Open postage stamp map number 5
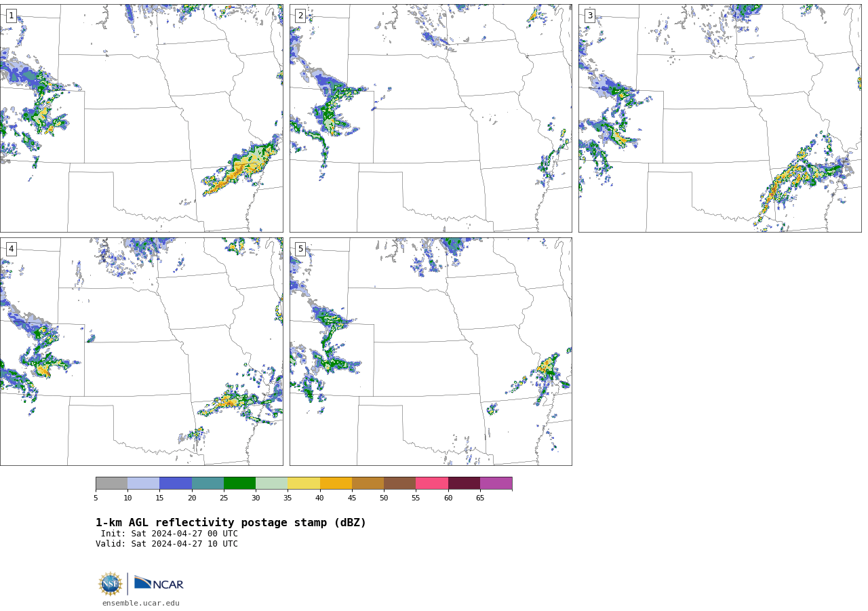 (431, 351)
